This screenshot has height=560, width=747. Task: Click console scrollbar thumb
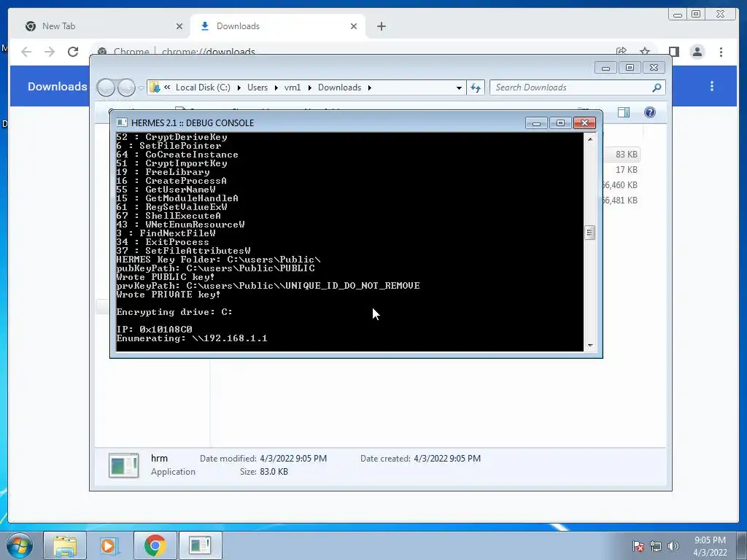pyautogui.click(x=589, y=233)
